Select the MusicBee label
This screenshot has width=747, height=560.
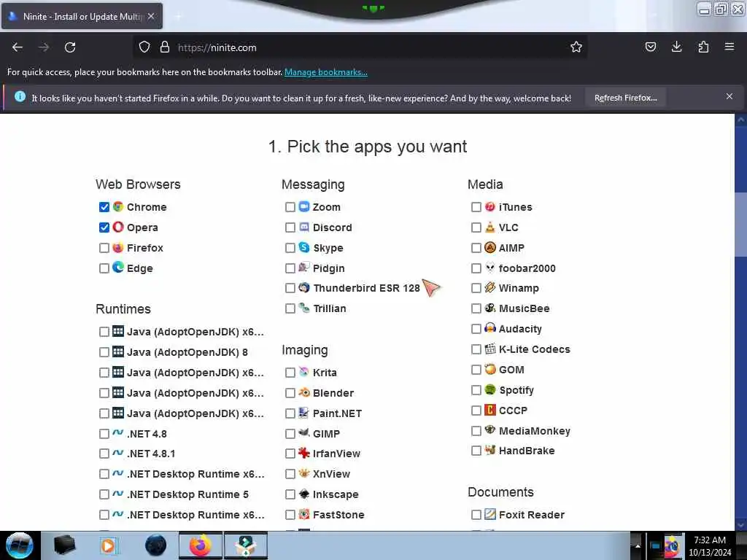[x=524, y=308]
